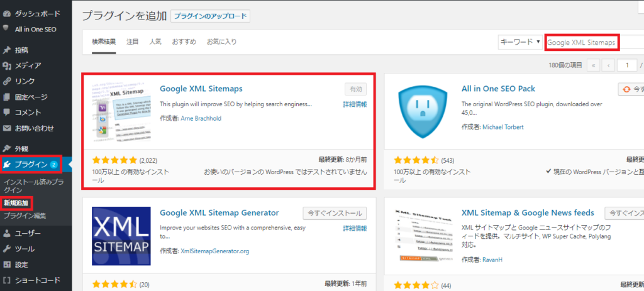Open 投稿 in the sidebar menu
This screenshot has width=644, height=291.
tap(21, 50)
